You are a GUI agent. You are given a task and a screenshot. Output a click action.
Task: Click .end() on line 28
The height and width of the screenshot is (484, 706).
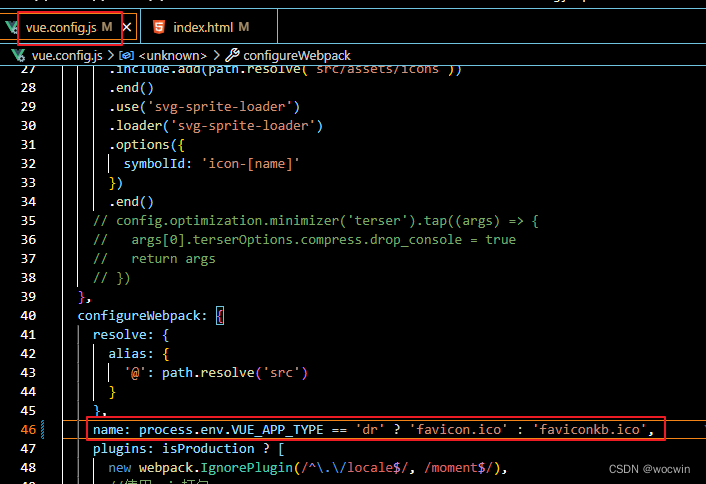(131, 88)
